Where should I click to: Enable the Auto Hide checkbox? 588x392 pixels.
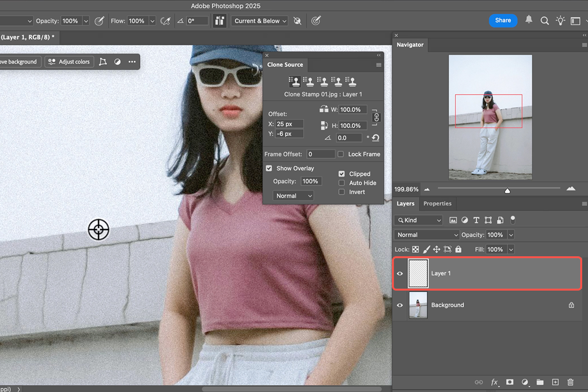[x=342, y=183]
